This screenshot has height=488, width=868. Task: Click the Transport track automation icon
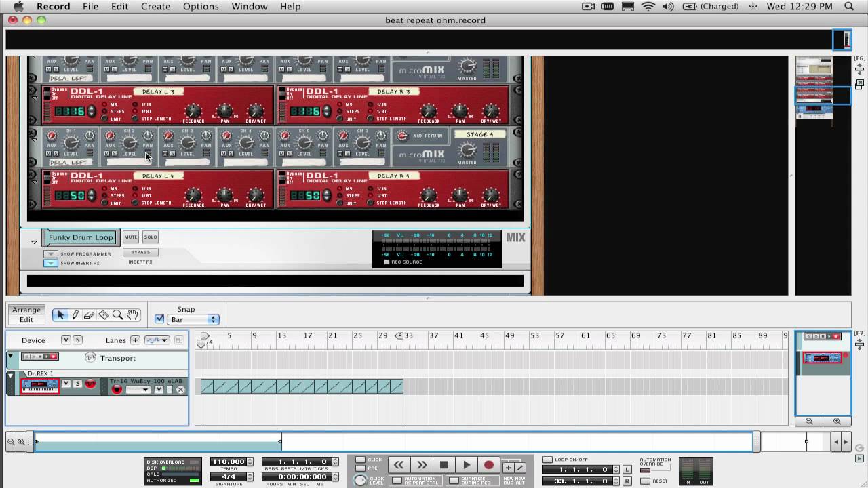coord(90,357)
